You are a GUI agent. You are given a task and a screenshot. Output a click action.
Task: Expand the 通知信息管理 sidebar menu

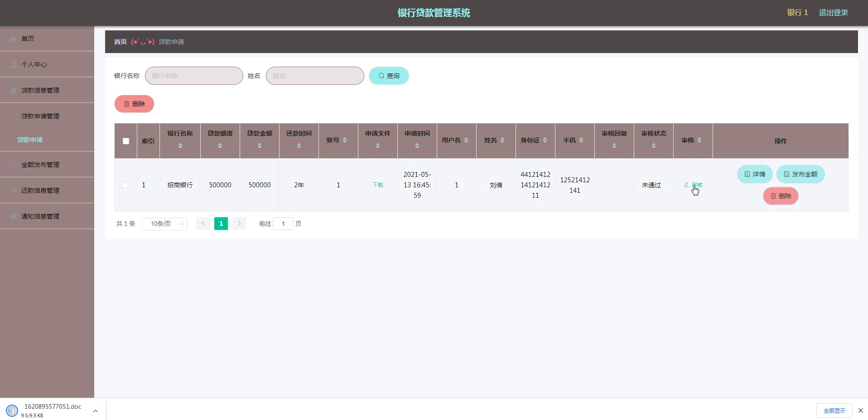click(x=47, y=216)
